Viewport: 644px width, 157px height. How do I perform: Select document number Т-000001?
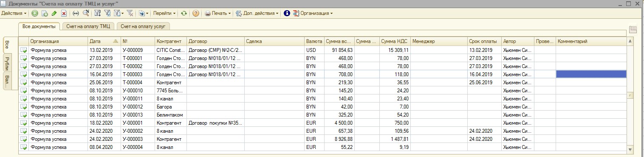coord(138,58)
